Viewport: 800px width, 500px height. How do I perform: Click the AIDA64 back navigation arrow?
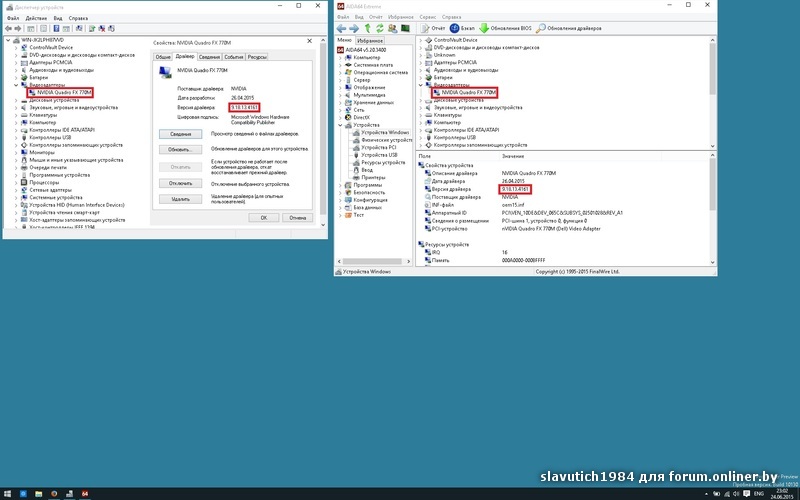(x=341, y=29)
